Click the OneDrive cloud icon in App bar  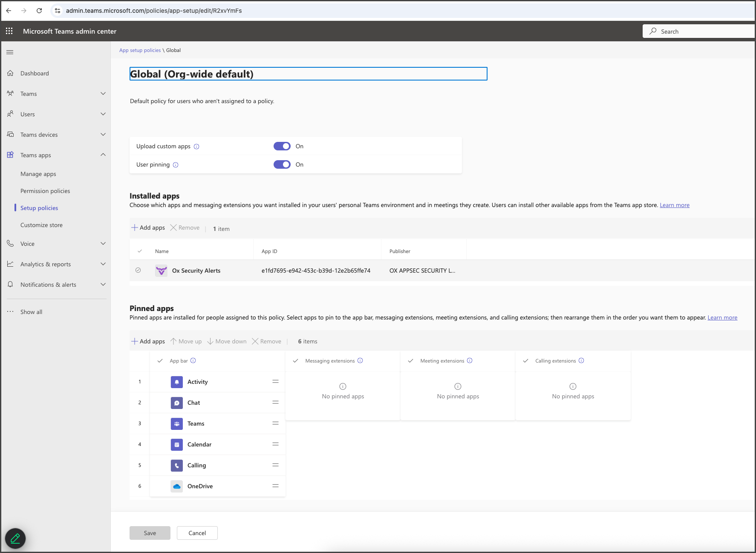point(176,486)
